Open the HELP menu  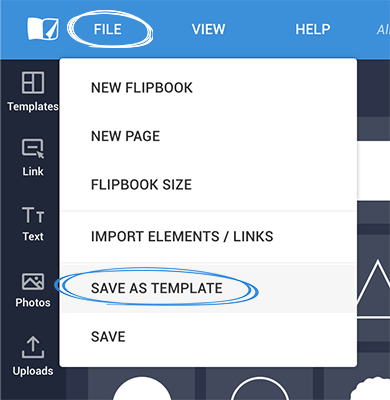coord(313,29)
